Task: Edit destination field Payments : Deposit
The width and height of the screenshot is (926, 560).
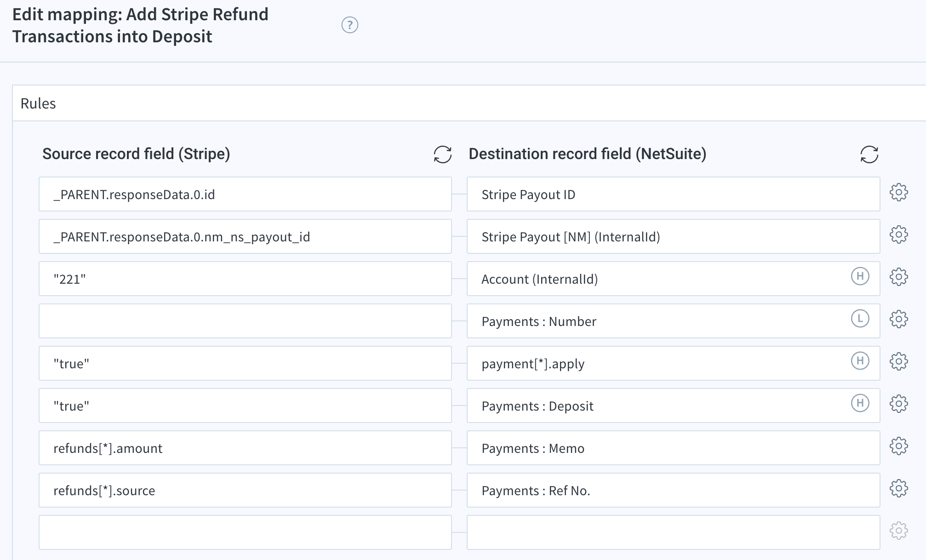Action: [673, 406]
